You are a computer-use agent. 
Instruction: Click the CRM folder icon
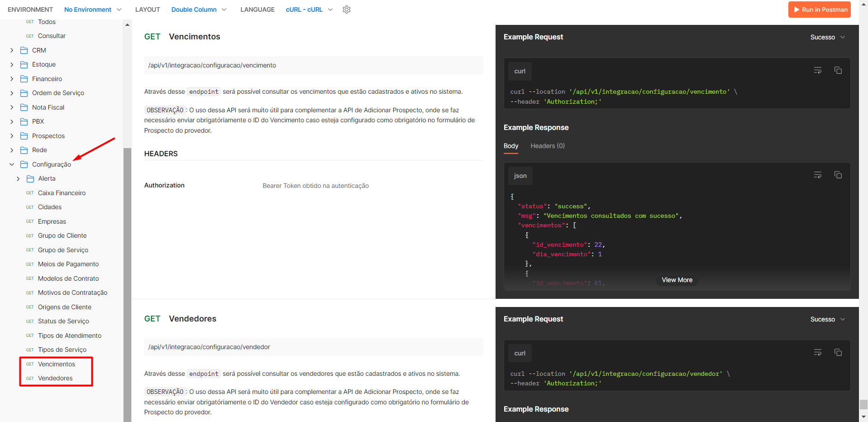tap(24, 50)
